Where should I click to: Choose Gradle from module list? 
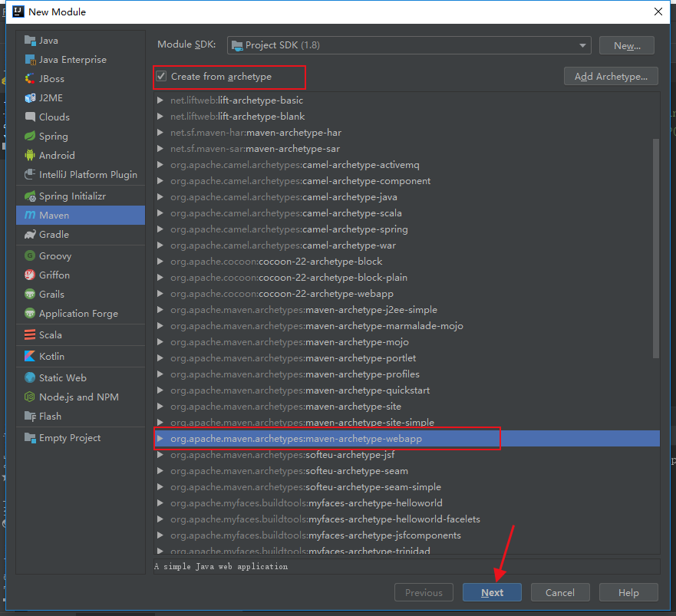click(x=81, y=235)
